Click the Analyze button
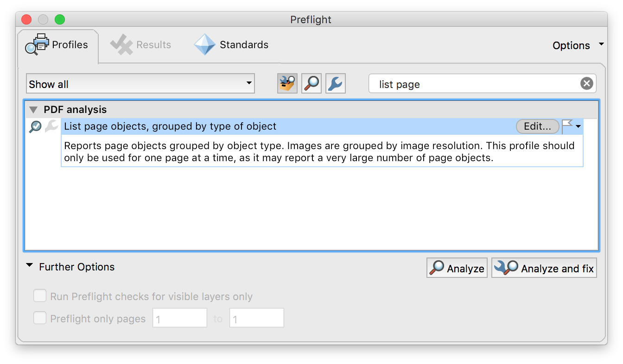Image resolution: width=623 pixels, height=364 pixels. click(x=457, y=268)
